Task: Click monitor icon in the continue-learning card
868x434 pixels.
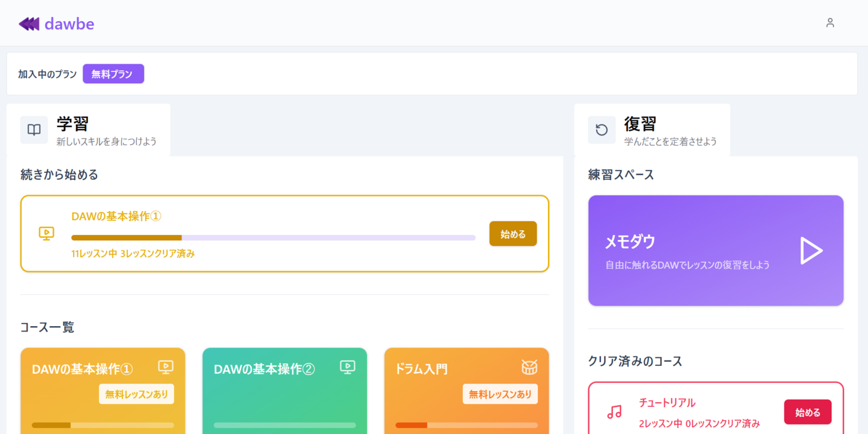Action: 46,233
